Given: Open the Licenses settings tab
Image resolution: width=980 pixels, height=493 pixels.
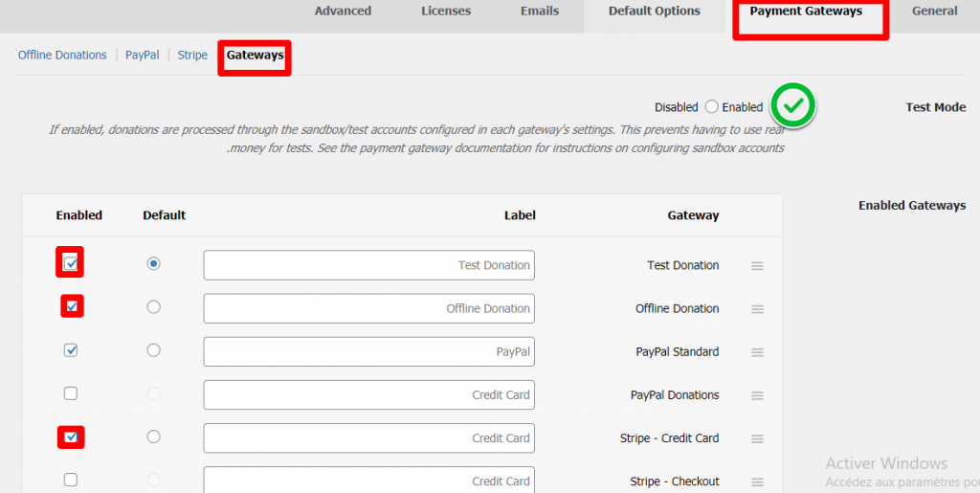Looking at the screenshot, I should pos(446,11).
